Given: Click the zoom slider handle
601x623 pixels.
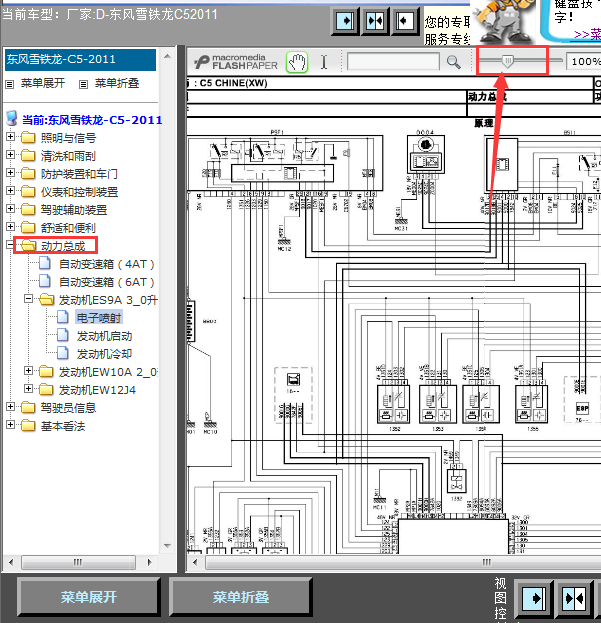Looking at the screenshot, I should coord(507,61).
